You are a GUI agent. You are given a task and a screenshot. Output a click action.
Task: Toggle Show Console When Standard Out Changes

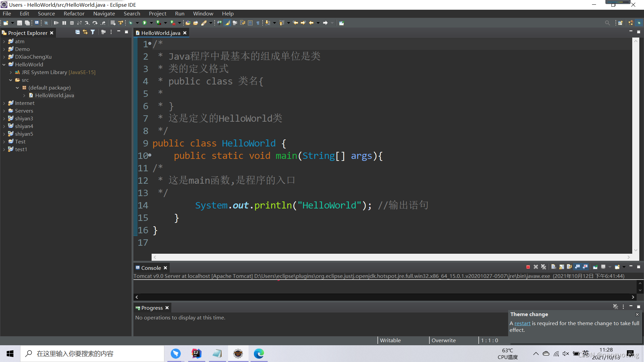tap(577, 267)
